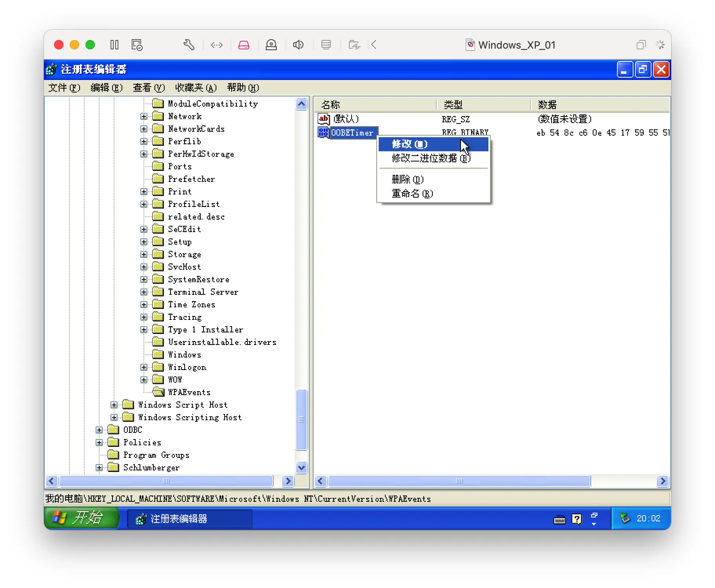715x588 pixels.
Task: Click the 注册表编辑器 taskbar button
Action: (x=190, y=519)
